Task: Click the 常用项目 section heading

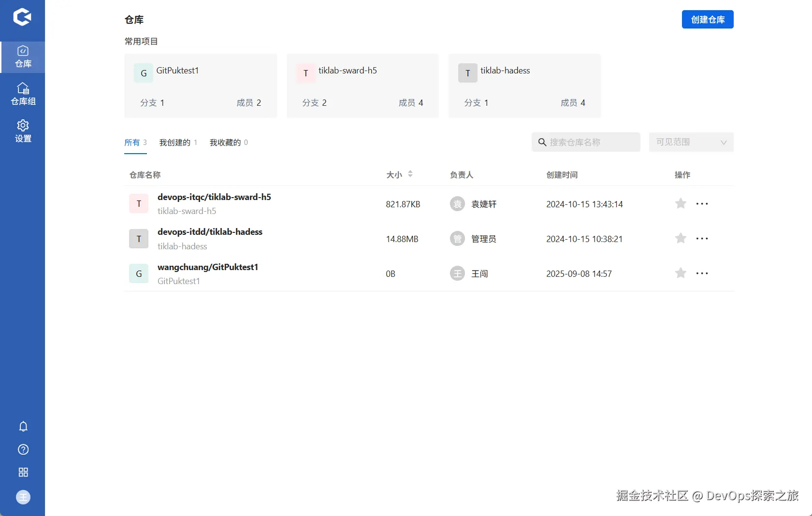Action: pyautogui.click(x=141, y=42)
